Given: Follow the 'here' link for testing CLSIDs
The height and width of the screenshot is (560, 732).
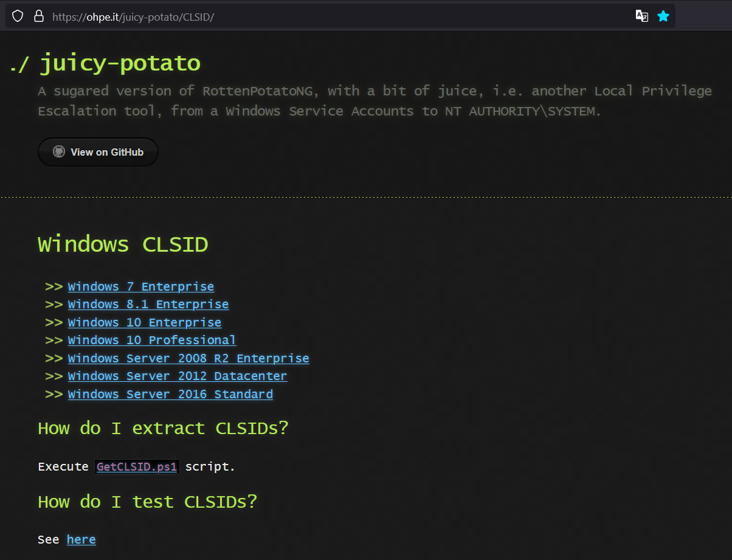Looking at the screenshot, I should click(x=81, y=539).
